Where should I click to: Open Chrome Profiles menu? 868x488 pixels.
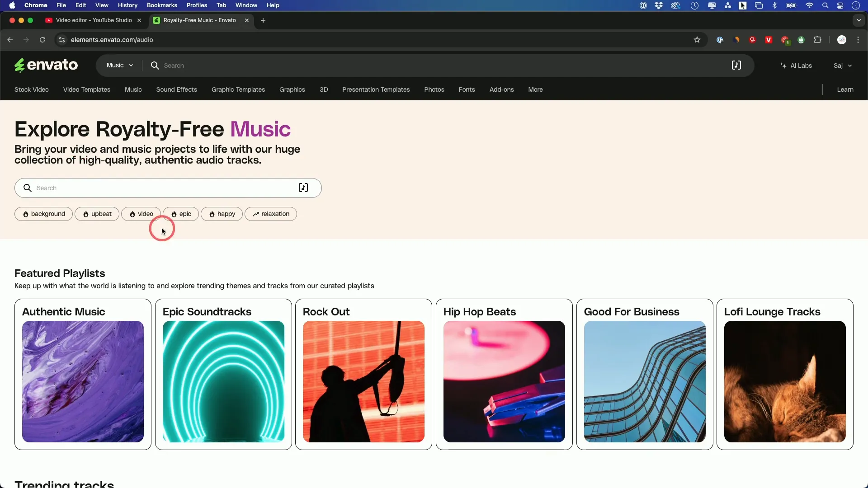coord(197,5)
